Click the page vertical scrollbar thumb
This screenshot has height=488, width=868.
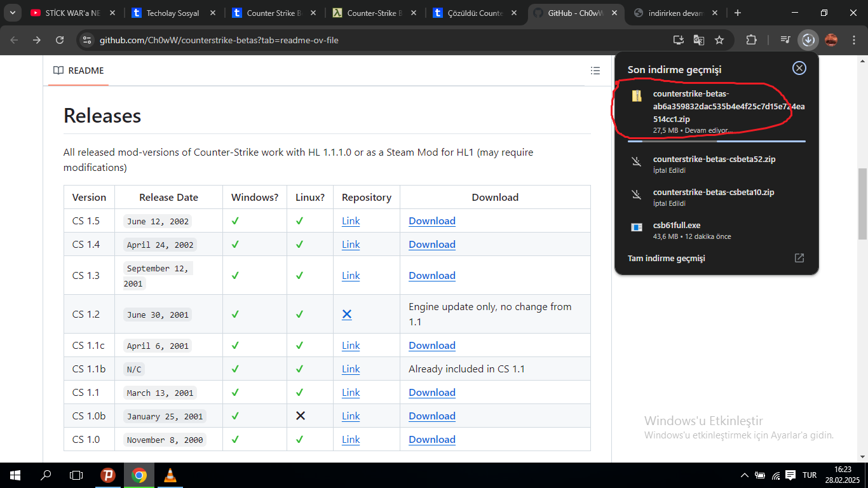[862, 203]
